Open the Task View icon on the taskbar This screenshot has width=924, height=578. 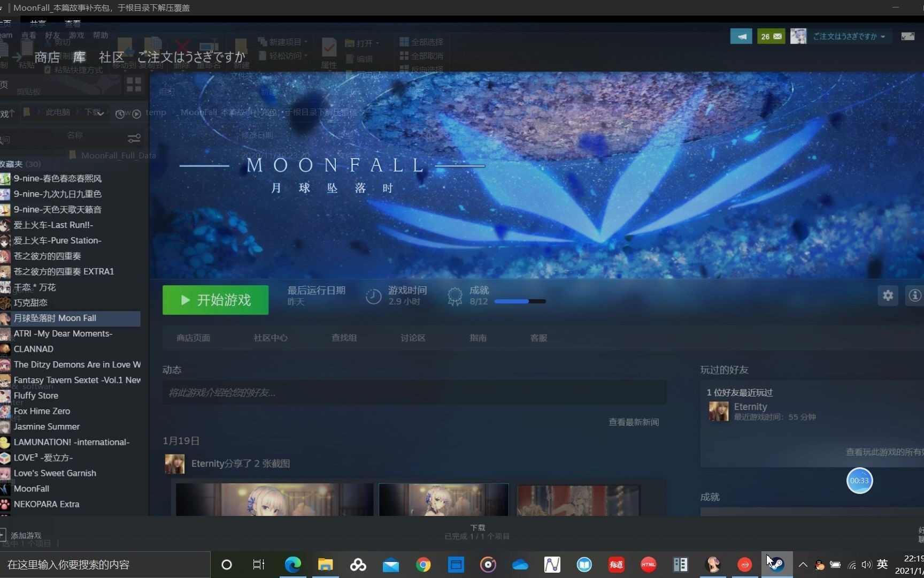point(259,565)
